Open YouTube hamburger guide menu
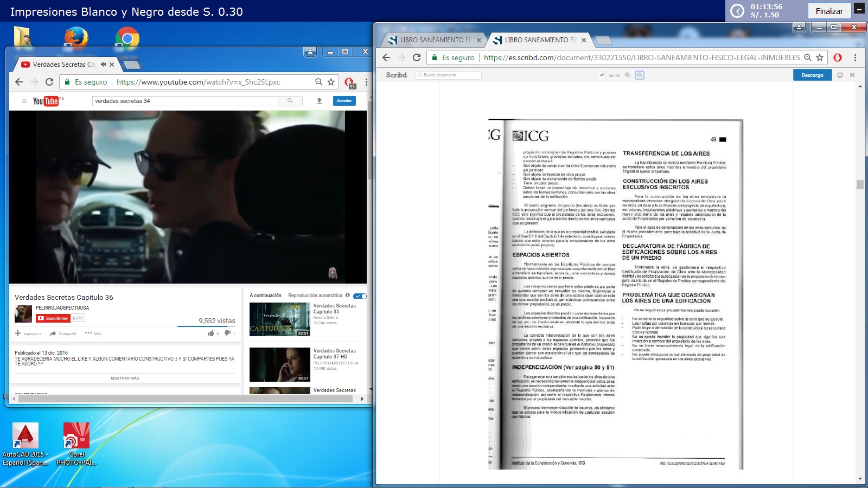 pos(24,101)
